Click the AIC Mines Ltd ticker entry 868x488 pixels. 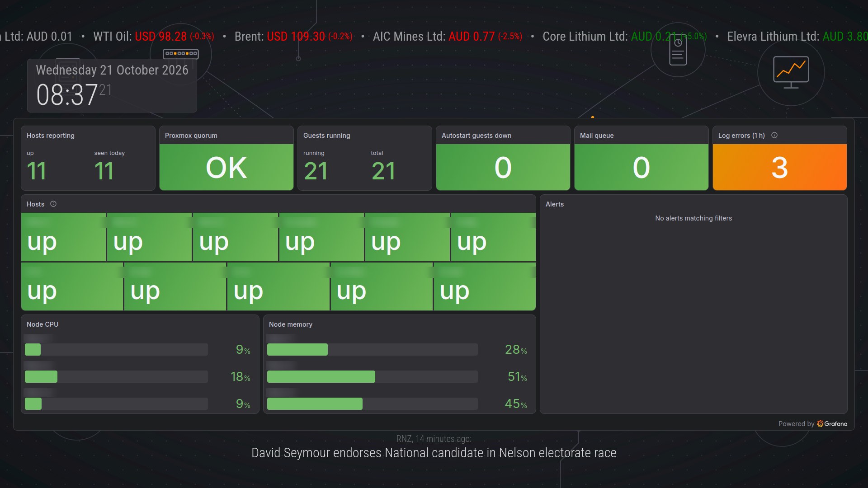coord(448,37)
